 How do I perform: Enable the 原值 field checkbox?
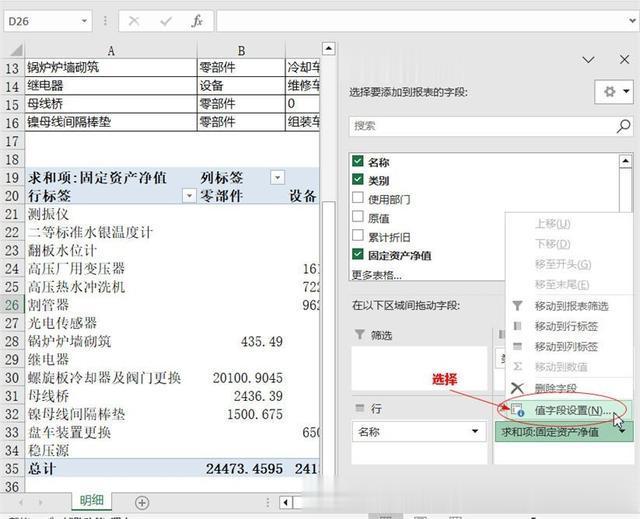point(358,216)
